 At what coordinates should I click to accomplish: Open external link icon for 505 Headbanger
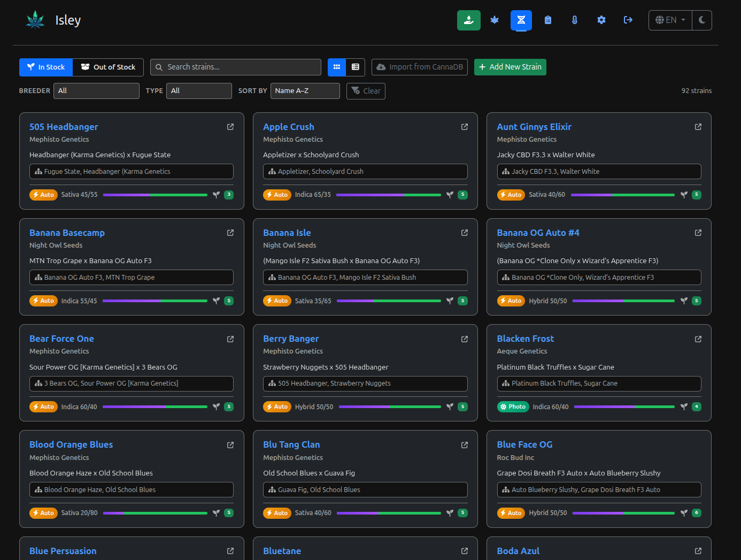(230, 127)
